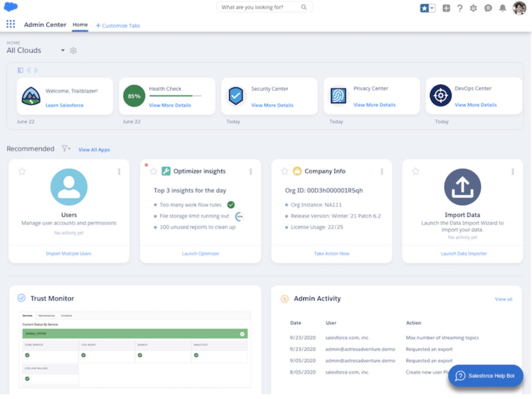Click the search magnifier icon
Image resolution: width=532 pixels, height=399 pixels.
tap(304, 7)
